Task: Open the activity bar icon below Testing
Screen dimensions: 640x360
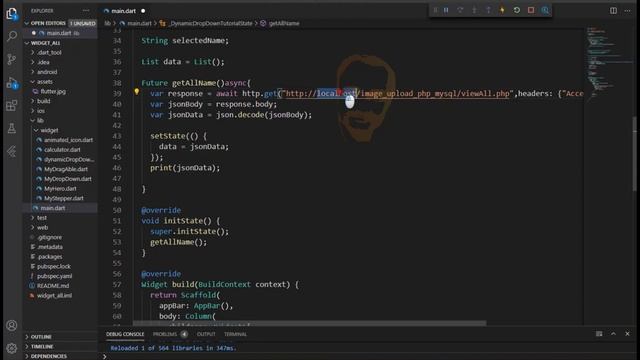Action: pos(12,151)
